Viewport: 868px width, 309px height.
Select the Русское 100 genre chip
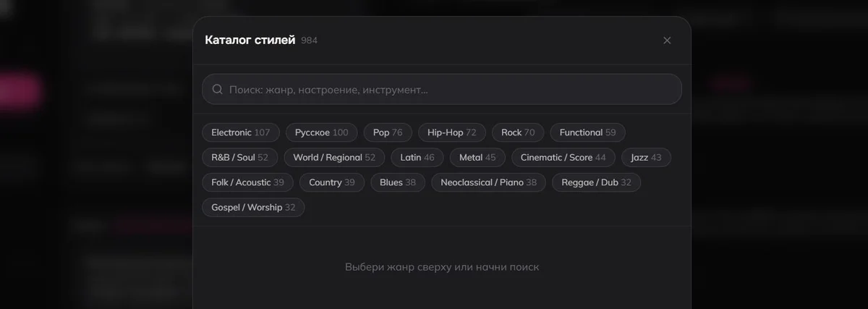(322, 132)
